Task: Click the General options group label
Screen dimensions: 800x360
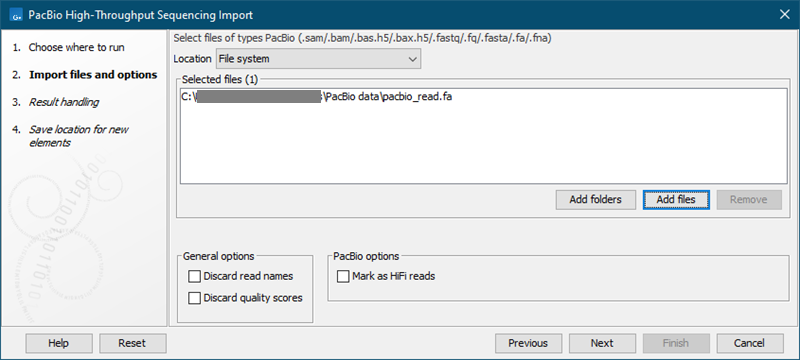Action: click(218, 256)
